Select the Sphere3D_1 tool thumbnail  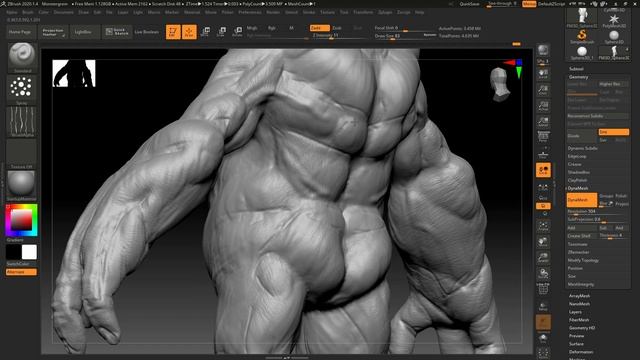click(x=582, y=53)
